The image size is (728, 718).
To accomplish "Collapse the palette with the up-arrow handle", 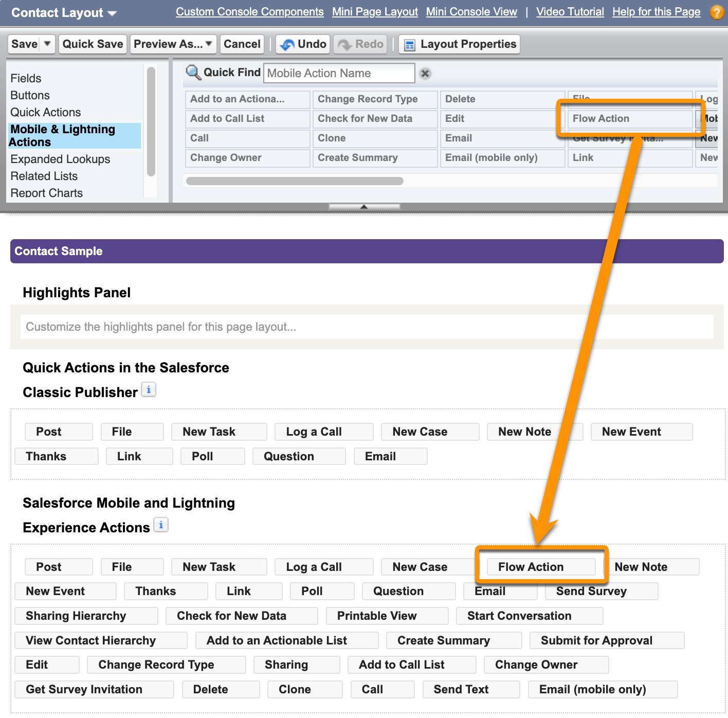I will pos(364,206).
